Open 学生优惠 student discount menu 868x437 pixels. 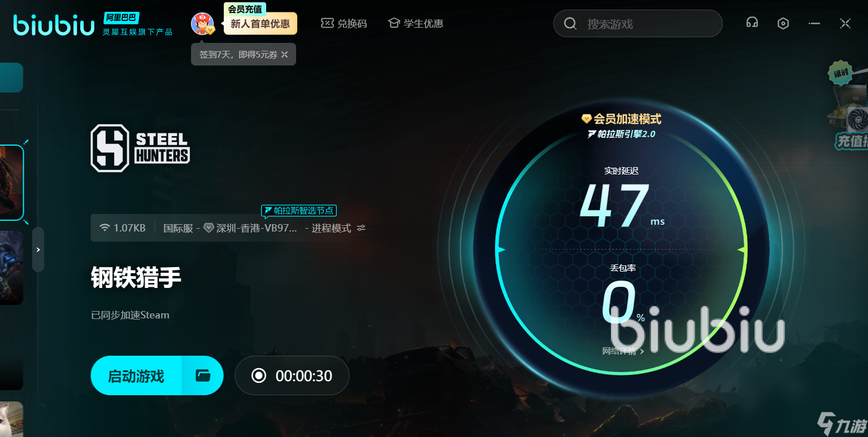coord(415,24)
